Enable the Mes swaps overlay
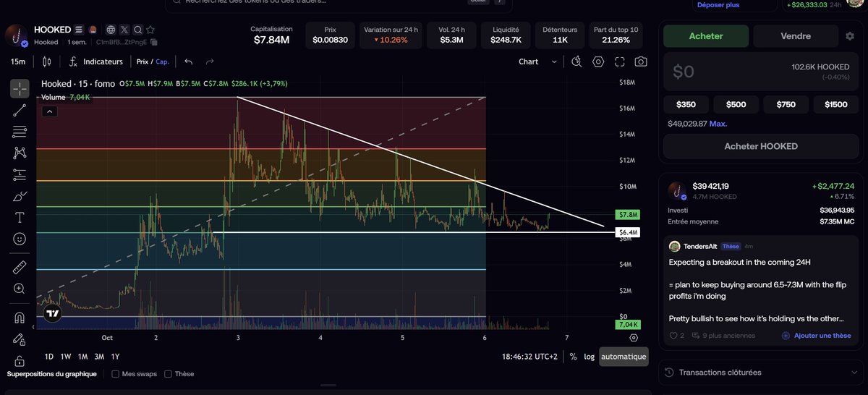This screenshot has width=868, height=395. [116, 374]
